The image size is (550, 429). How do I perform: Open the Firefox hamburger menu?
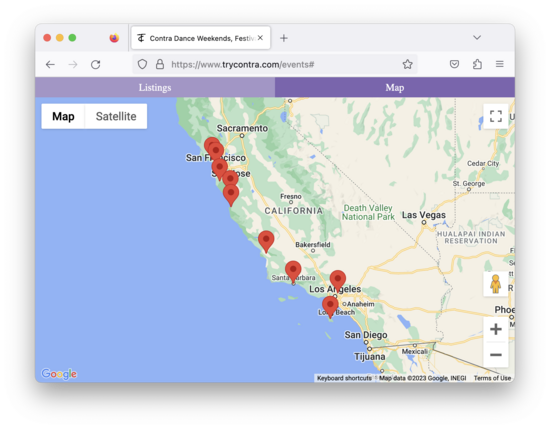point(499,64)
